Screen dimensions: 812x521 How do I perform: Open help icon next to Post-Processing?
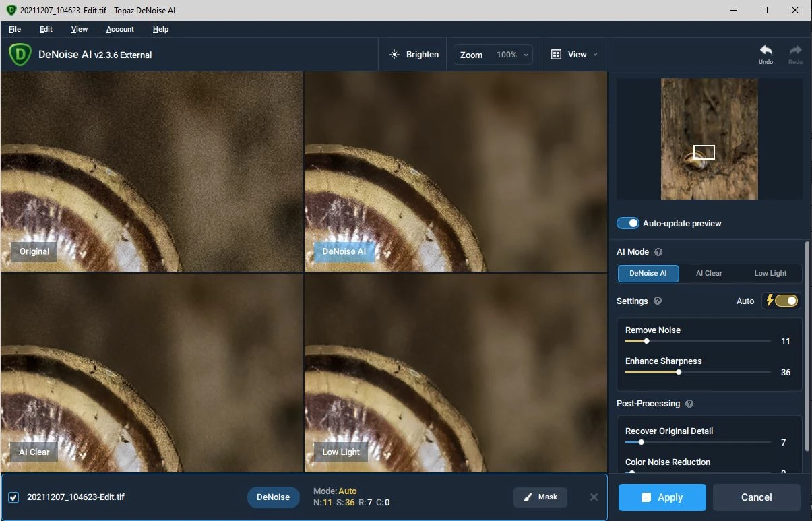[689, 404]
